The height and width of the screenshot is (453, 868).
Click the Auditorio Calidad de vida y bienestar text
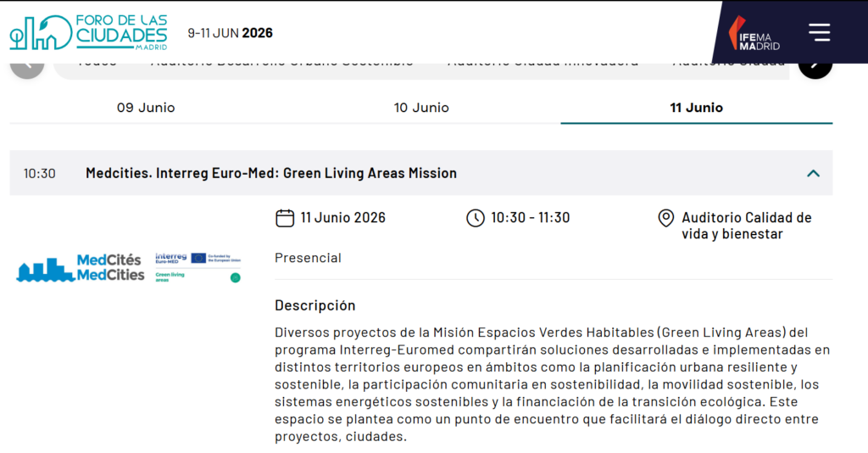pos(746,226)
